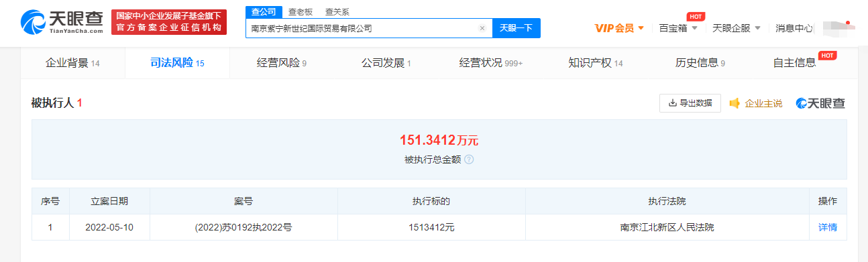Click the download icon in 导出数据

pyautogui.click(x=673, y=103)
